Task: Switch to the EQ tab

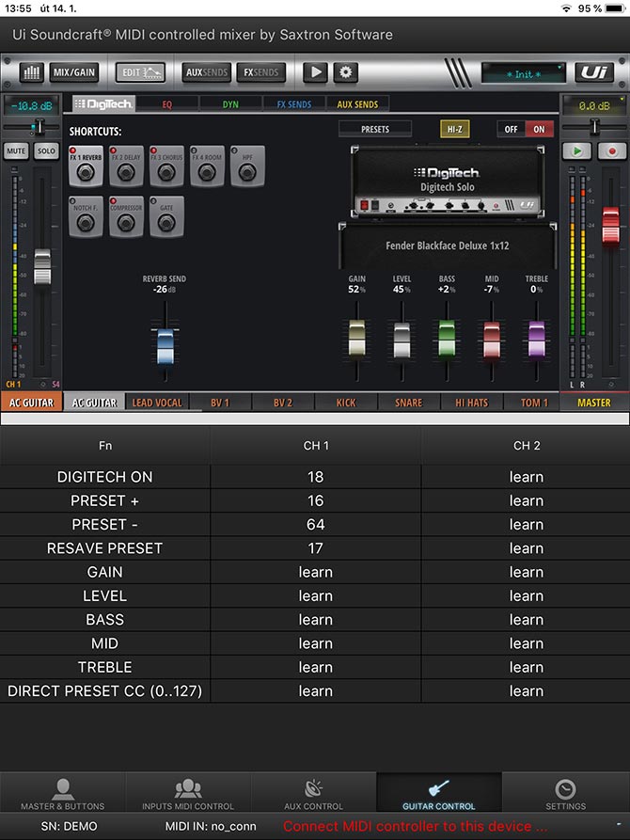Action: pyautogui.click(x=167, y=103)
